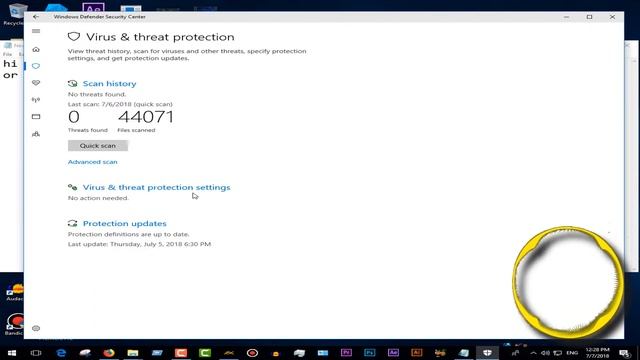Open Virus & threat protection settings link

(x=157, y=187)
